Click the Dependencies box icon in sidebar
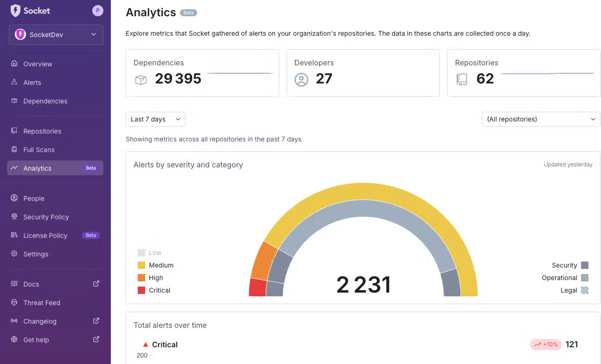This screenshot has width=601, height=364. (x=14, y=101)
